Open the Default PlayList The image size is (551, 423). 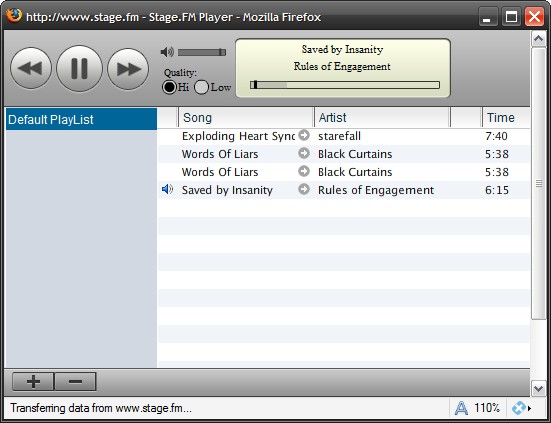(81, 119)
